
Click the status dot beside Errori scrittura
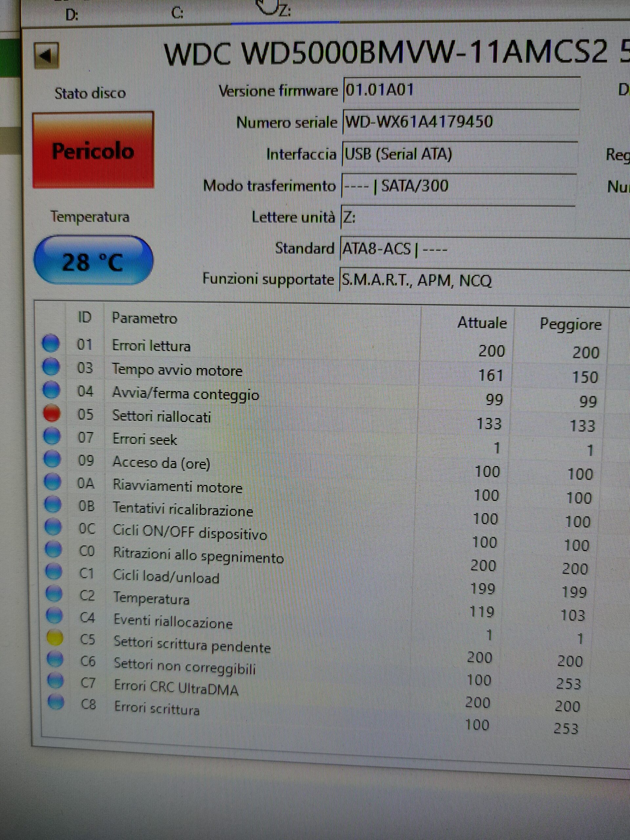tap(56, 702)
